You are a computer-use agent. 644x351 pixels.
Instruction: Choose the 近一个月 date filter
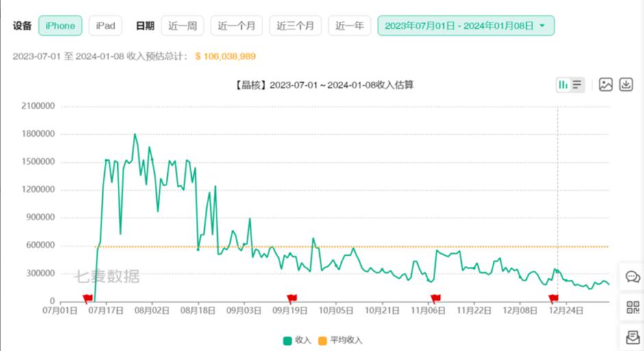point(236,26)
